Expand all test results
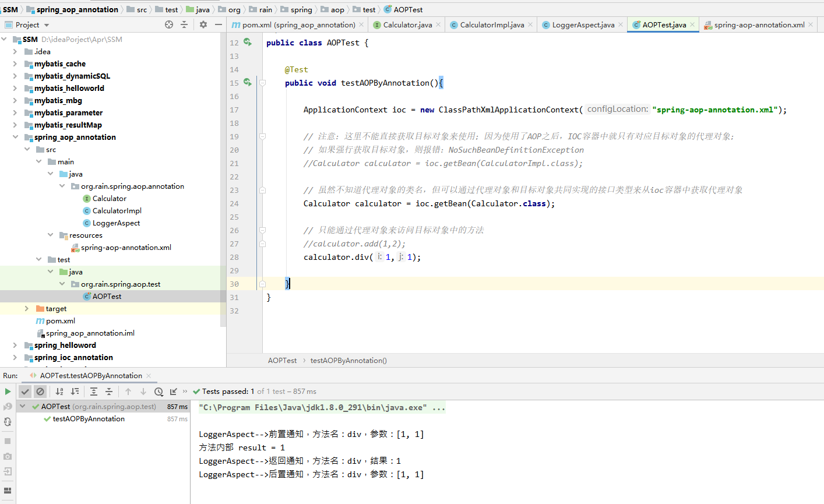Screen dimensions: 824x504 point(94,392)
